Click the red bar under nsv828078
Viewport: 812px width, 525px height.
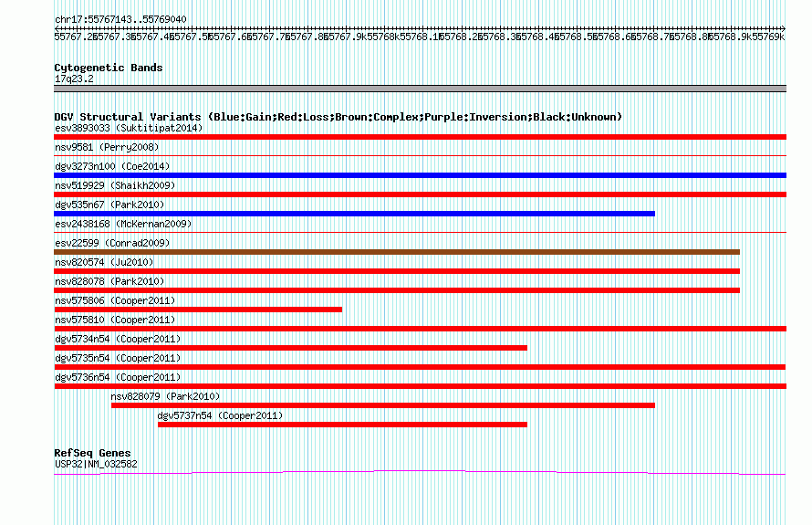coord(397,290)
